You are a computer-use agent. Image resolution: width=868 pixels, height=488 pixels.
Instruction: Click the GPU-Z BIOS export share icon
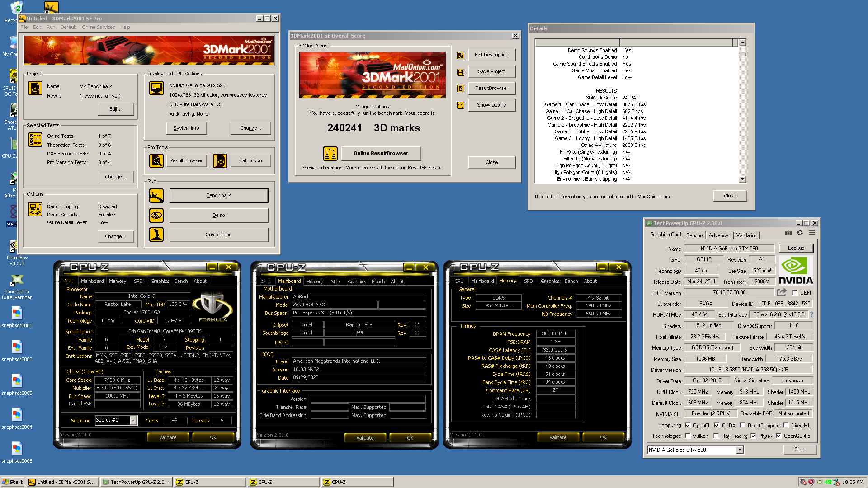pyautogui.click(x=782, y=292)
